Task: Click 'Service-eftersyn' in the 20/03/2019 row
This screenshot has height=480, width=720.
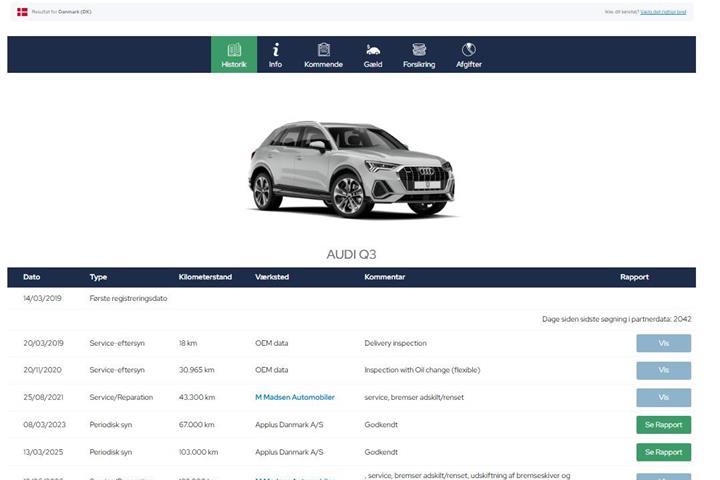Action: coord(117,343)
